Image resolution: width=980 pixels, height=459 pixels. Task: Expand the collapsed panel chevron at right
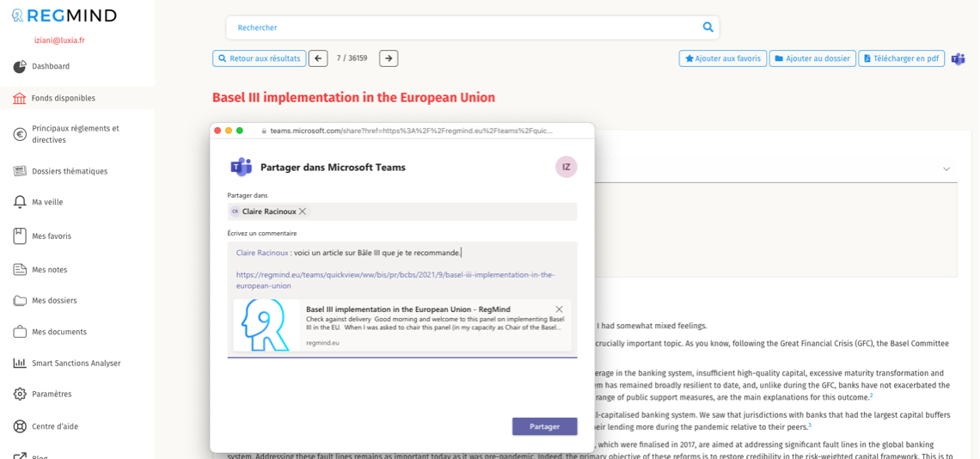(x=946, y=168)
